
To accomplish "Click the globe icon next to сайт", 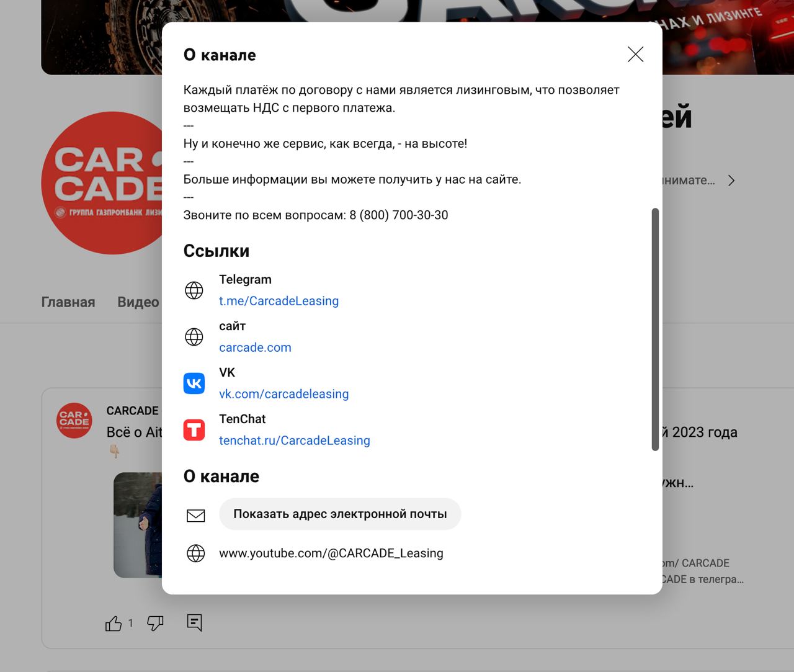I will (194, 337).
